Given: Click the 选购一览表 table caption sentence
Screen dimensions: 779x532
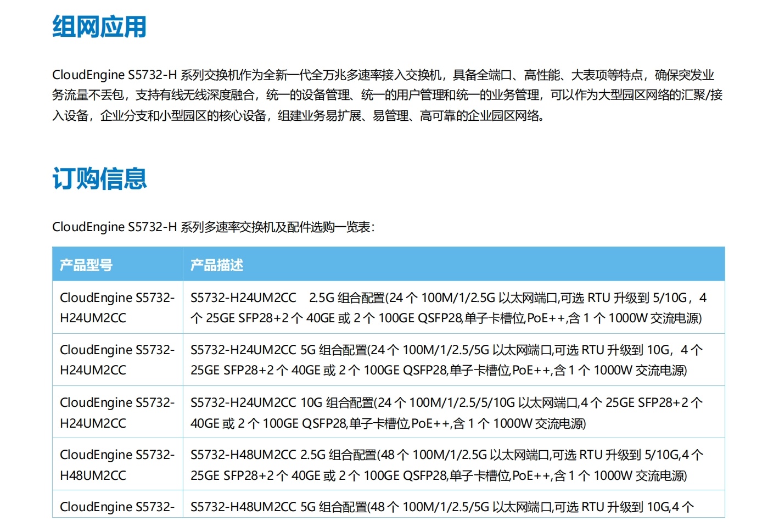Looking at the screenshot, I should click(x=214, y=227).
